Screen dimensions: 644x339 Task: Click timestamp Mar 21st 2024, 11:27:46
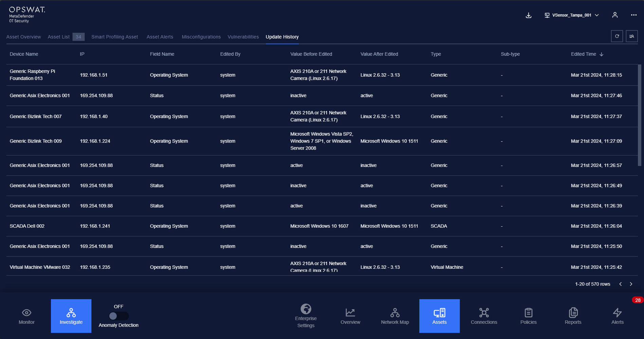click(x=596, y=96)
